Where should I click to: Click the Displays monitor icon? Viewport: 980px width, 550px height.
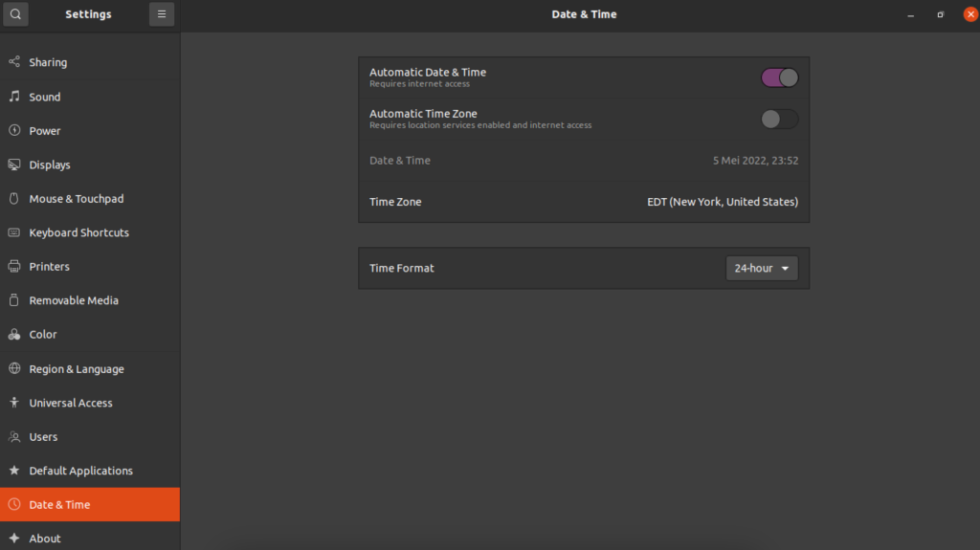pos(14,165)
